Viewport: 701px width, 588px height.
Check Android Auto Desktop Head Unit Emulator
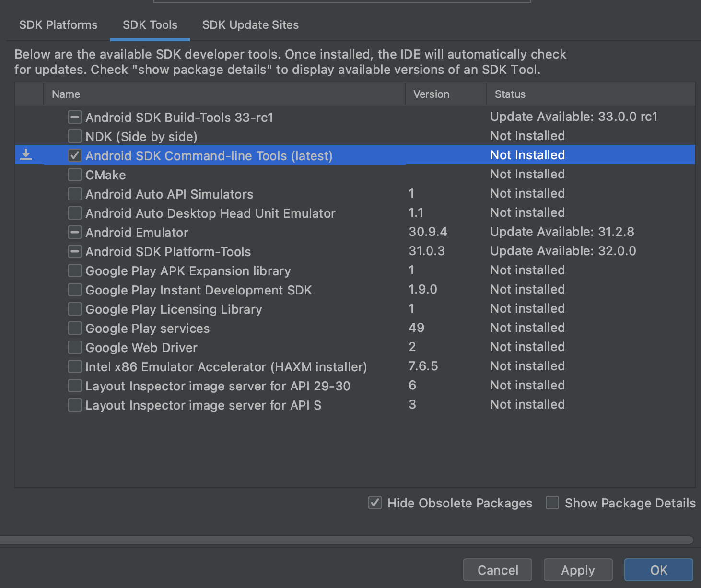pyautogui.click(x=74, y=213)
